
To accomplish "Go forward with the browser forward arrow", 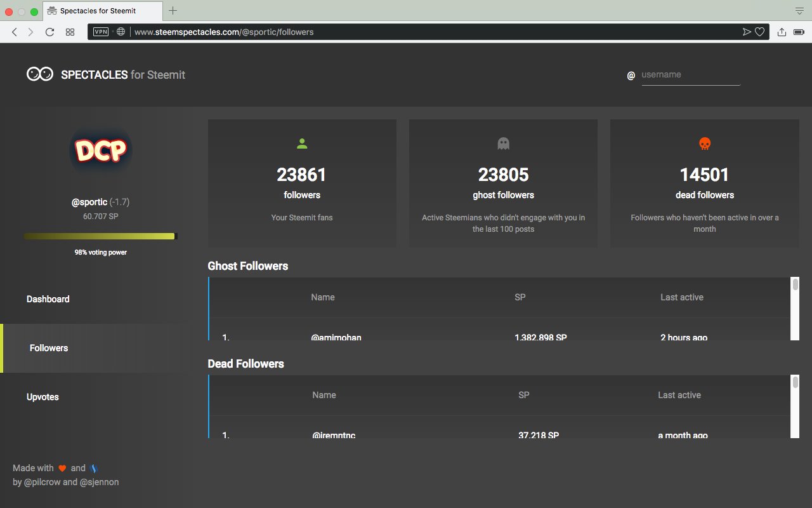I will coord(30,32).
